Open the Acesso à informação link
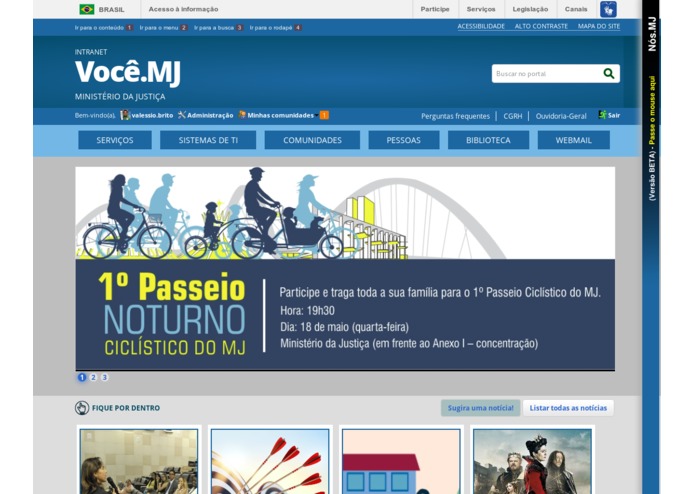The image size is (695, 494). [183, 9]
